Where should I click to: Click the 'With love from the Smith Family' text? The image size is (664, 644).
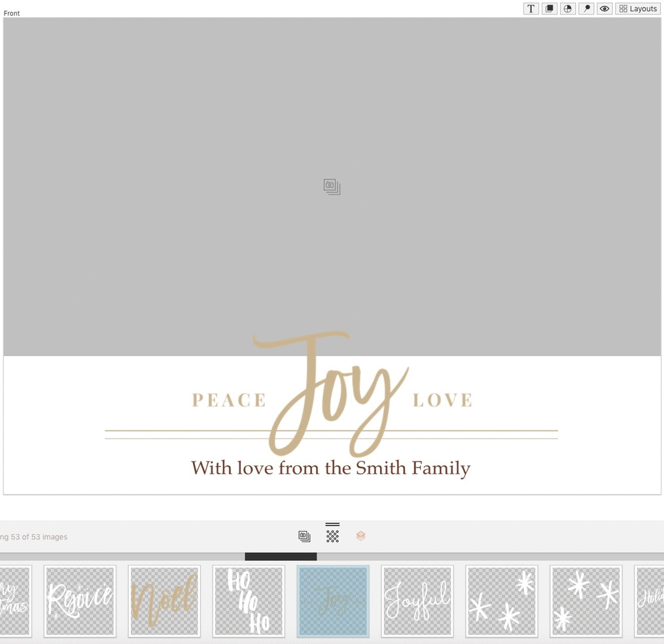pos(331,469)
